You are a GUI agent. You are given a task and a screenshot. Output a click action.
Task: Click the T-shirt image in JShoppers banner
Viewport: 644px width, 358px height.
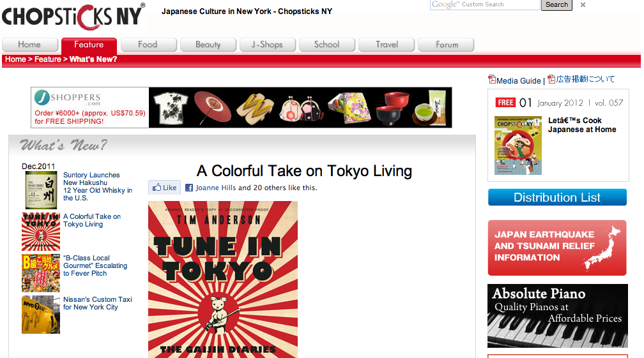click(171, 107)
